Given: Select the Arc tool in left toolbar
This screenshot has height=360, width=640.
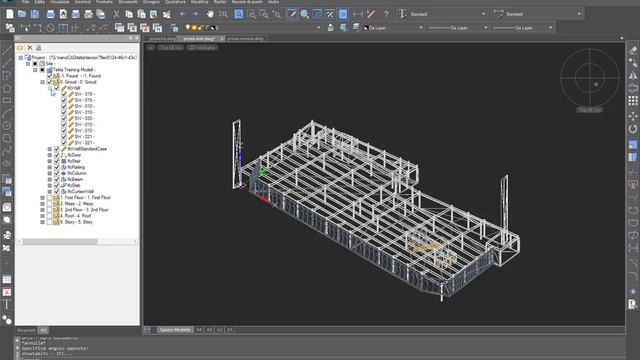Looking at the screenshot, I should [7, 113].
